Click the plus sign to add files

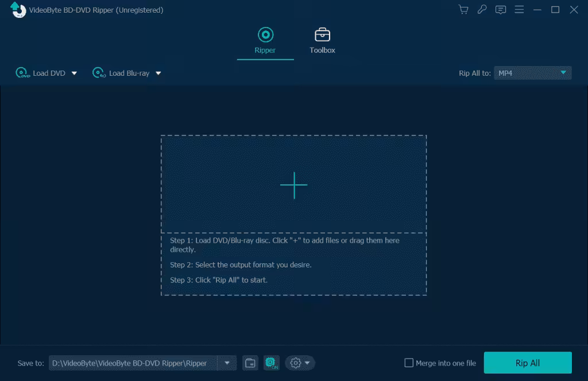[x=294, y=185]
